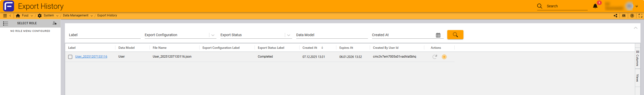Sort by Label column header
644x95 pixels.
point(72,48)
